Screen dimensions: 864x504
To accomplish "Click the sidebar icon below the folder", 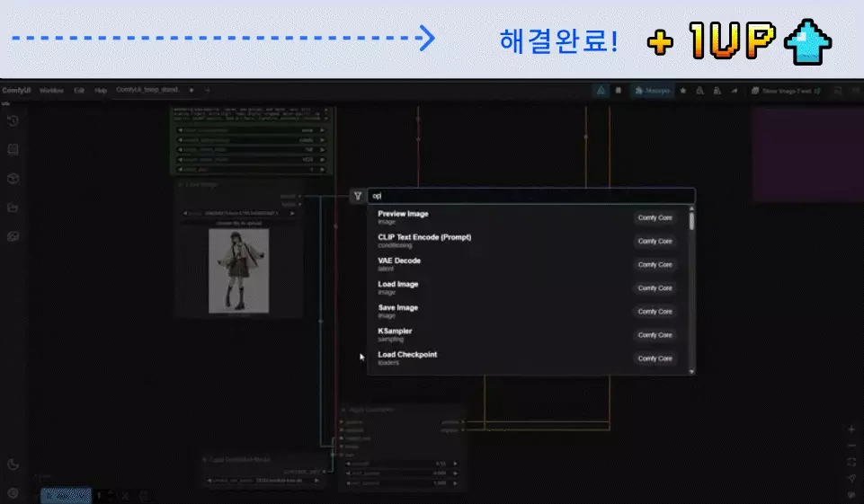I will pyautogui.click(x=13, y=236).
